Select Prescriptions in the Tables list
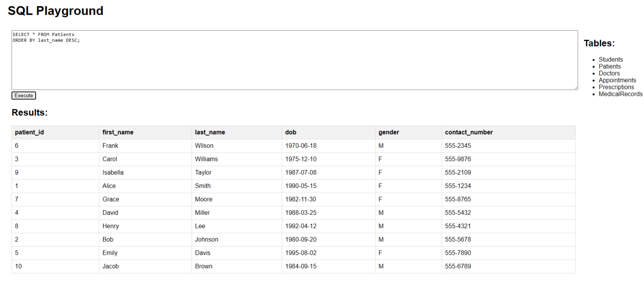This screenshot has height=281, width=644. 616,87
